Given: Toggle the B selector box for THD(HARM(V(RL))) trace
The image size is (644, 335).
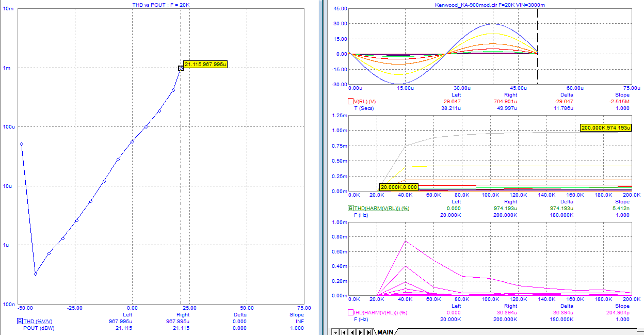Looking at the screenshot, I should (350, 208).
